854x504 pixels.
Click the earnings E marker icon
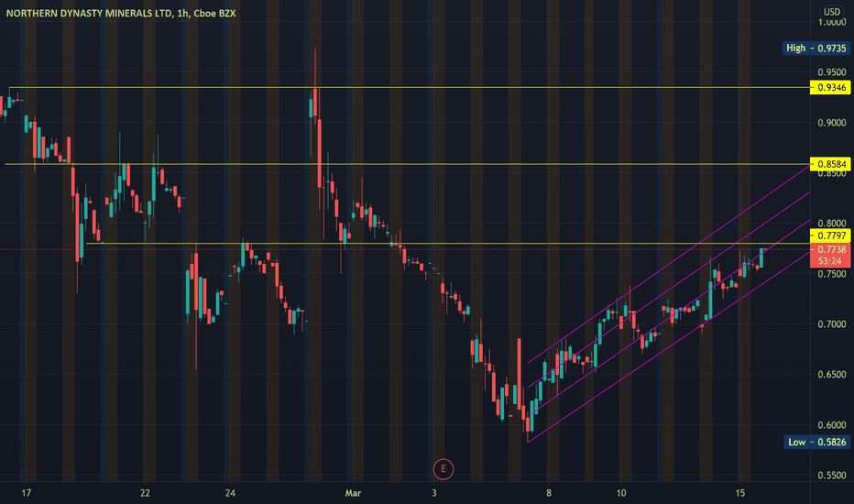tap(443, 468)
